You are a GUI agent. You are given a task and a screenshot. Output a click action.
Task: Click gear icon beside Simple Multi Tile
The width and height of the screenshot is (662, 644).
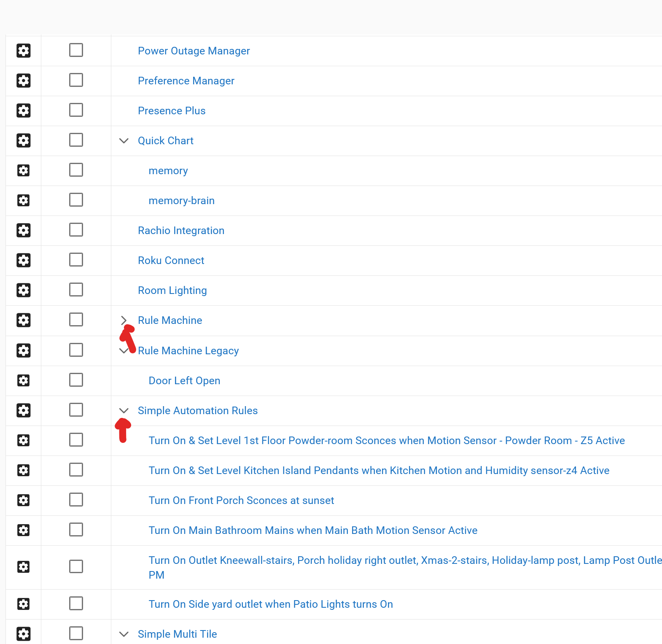[x=24, y=633]
